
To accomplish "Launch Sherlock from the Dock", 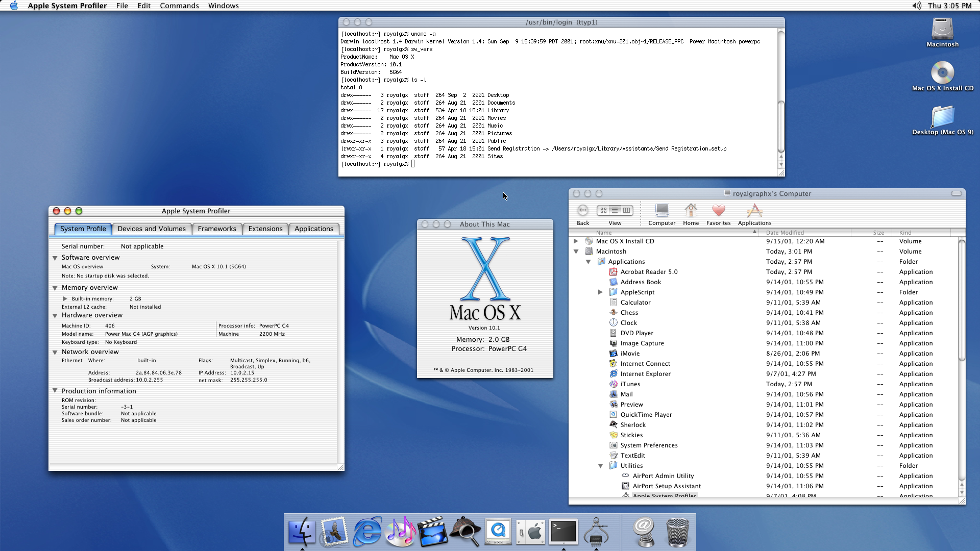I will [465, 532].
